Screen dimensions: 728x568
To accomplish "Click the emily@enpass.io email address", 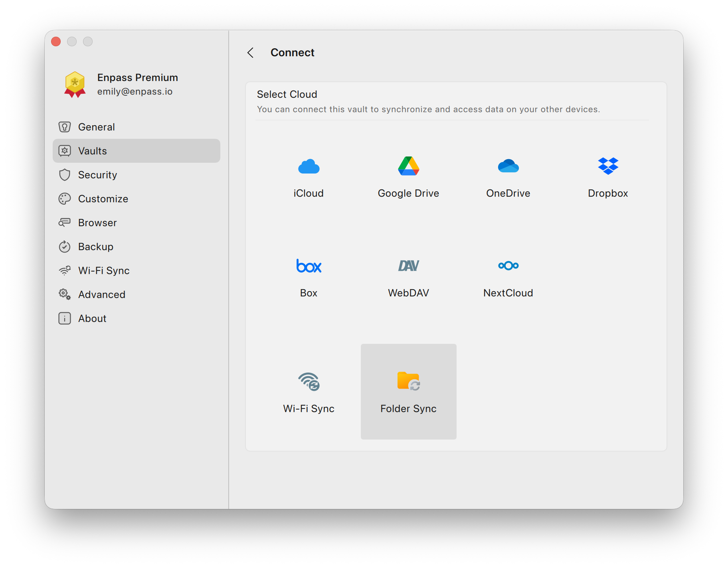I will pyautogui.click(x=135, y=91).
